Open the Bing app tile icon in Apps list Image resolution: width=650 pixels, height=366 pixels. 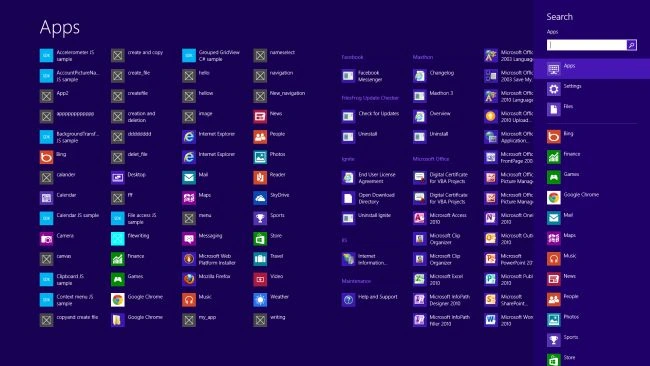point(46,158)
